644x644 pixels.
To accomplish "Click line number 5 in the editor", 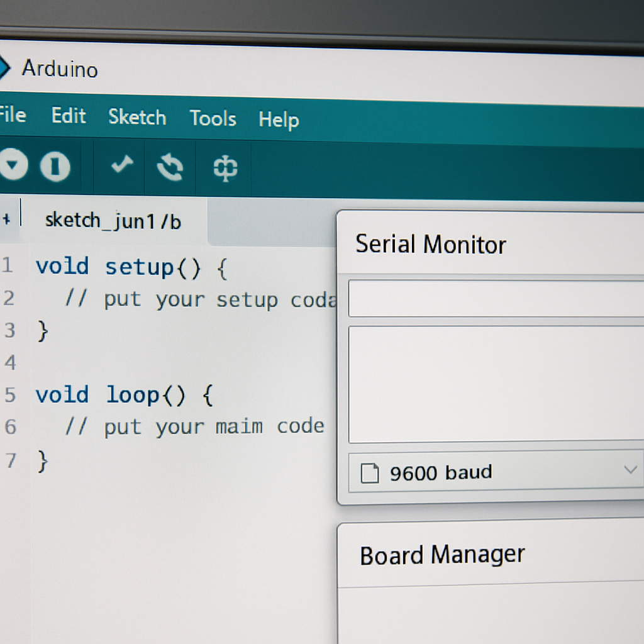I will (9, 396).
